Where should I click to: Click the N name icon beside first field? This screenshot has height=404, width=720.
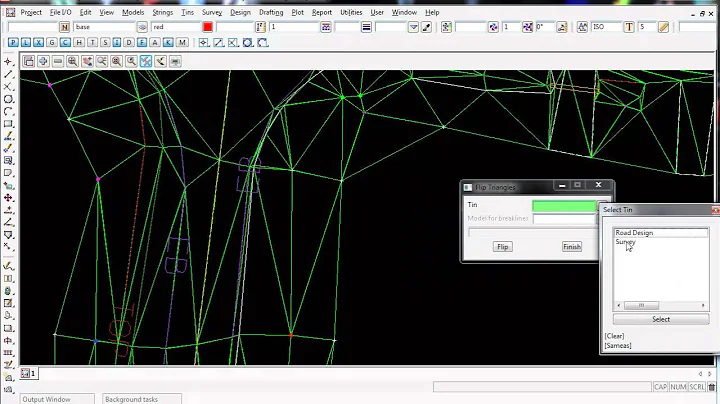pos(65,27)
